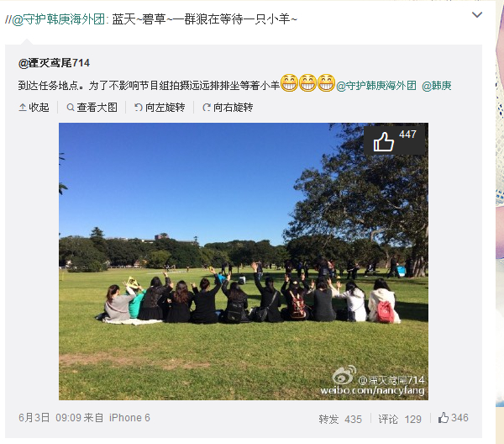The height and width of the screenshot is (444, 504).
Task: Open the @韩庚 mention link
Action: (436, 86)
